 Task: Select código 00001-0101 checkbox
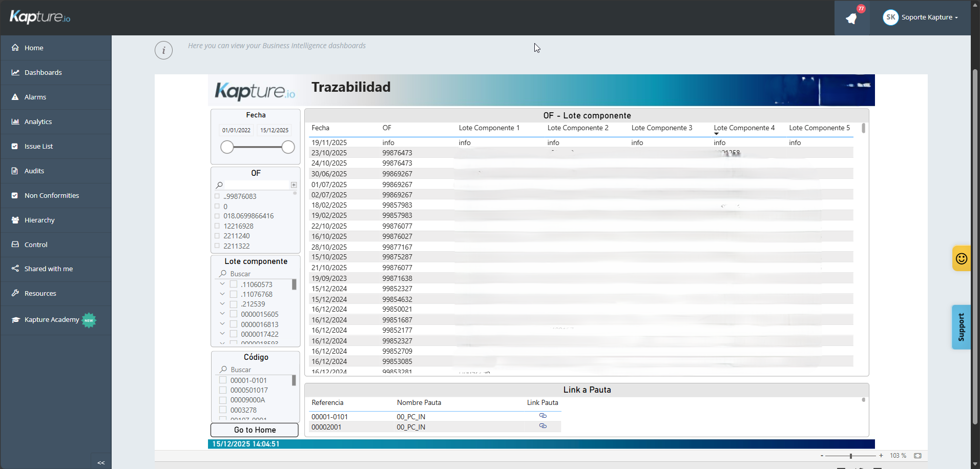pyautogui.click(x=223, y=380)
